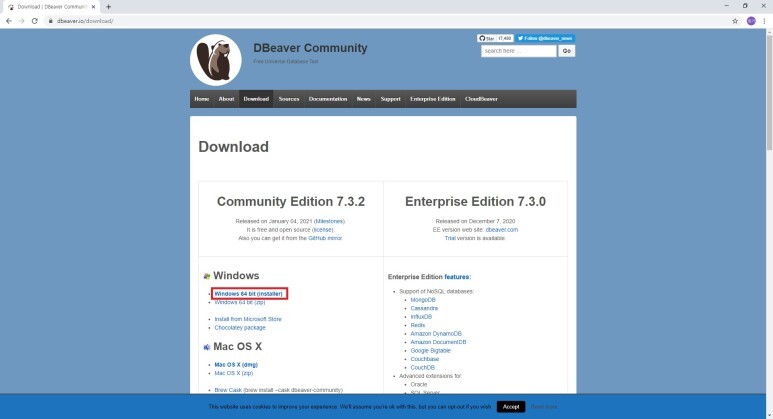Viewport: 773px width, 419px height.
Task: Open the Milestones link
Action: pyautogui.click(x=329, y=221)
